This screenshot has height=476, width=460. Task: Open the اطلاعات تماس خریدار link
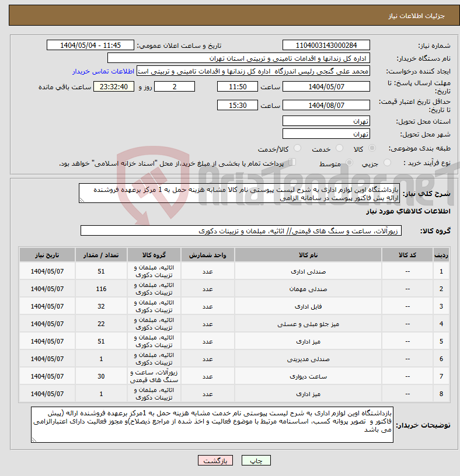click(103, 71)
